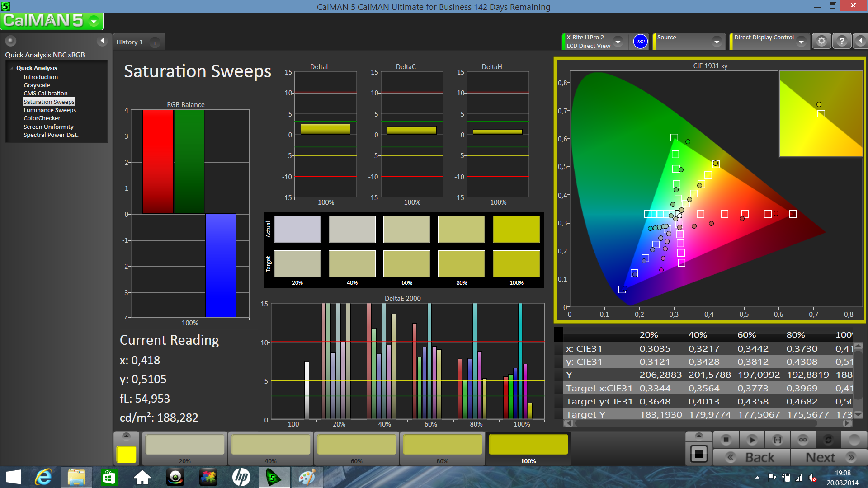This screenshot has width=868, height=488.
Task: Switch to the History 1 tab
Action: (x=129, y=42)
